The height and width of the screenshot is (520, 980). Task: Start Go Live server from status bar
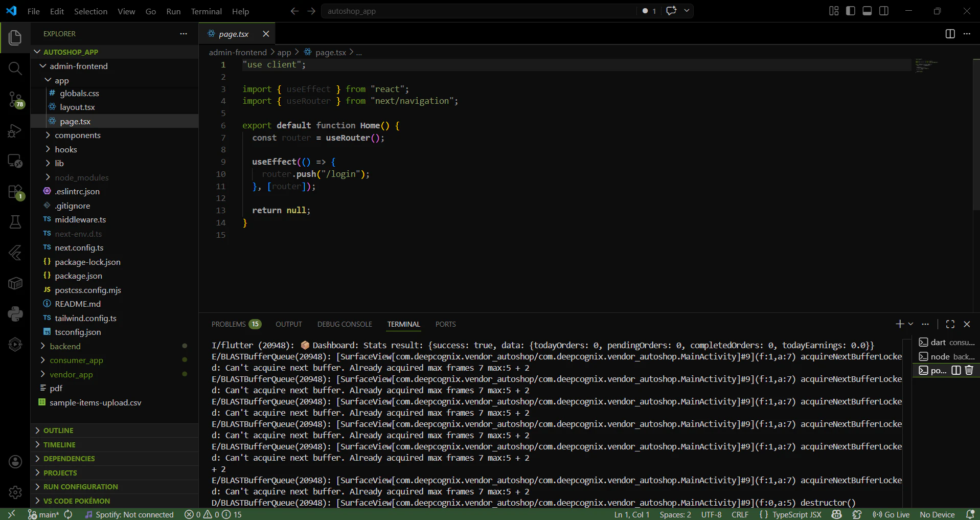(891, 514)
